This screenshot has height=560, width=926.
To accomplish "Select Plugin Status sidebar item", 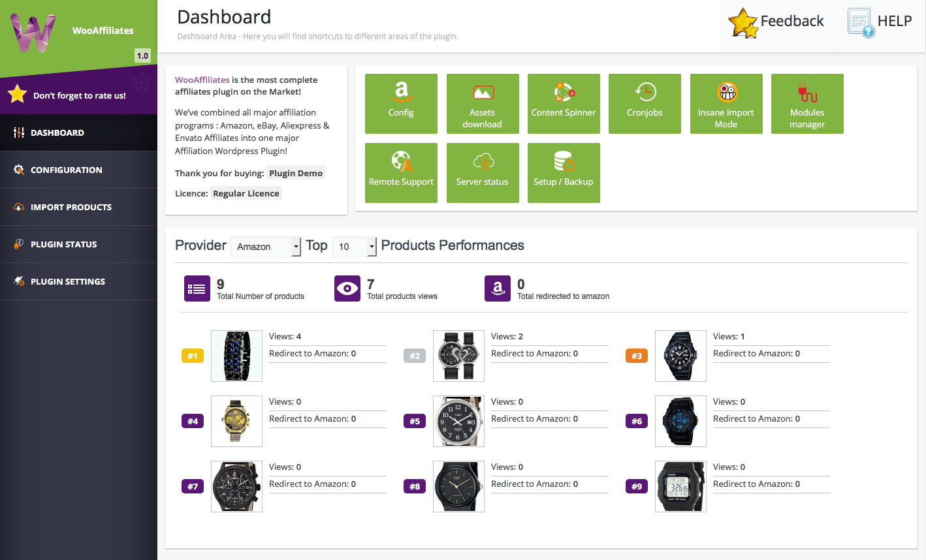I will coord(63,244).
